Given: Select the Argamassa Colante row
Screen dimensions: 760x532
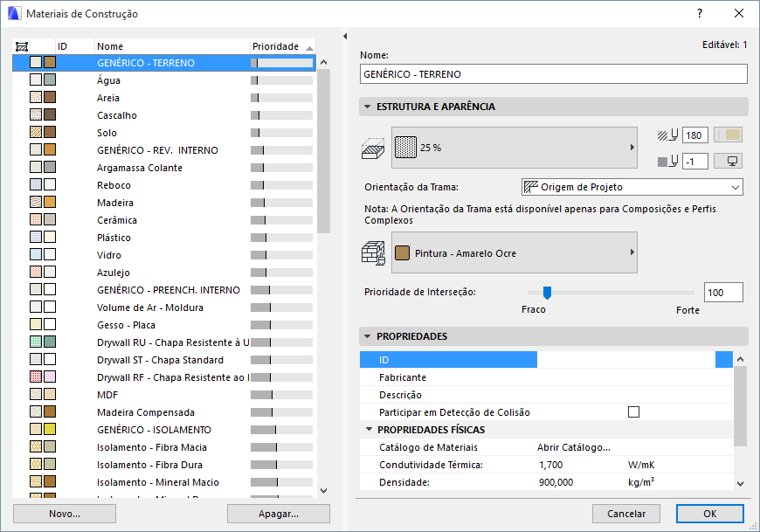Looking at the screenshot, I should pos(164,167).
